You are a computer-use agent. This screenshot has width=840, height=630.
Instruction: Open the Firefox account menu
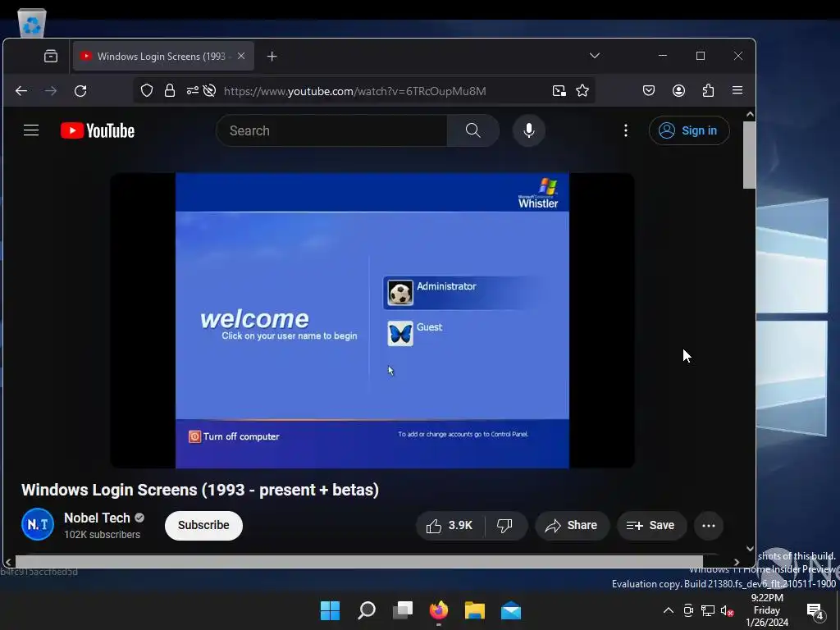[x=678, y=90]
